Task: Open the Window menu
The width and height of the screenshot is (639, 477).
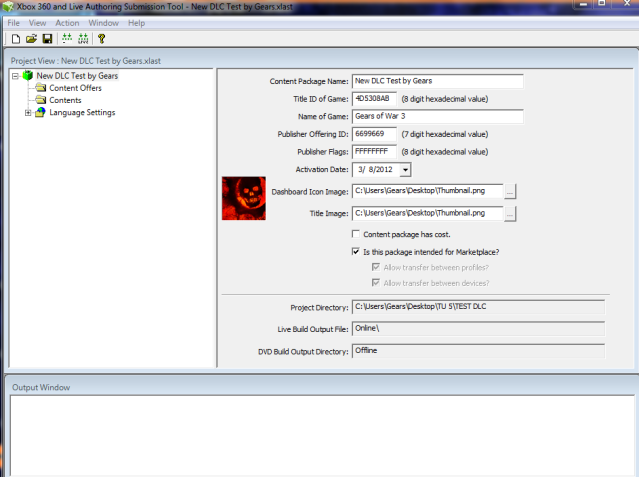Action: (x=102, y=22)
